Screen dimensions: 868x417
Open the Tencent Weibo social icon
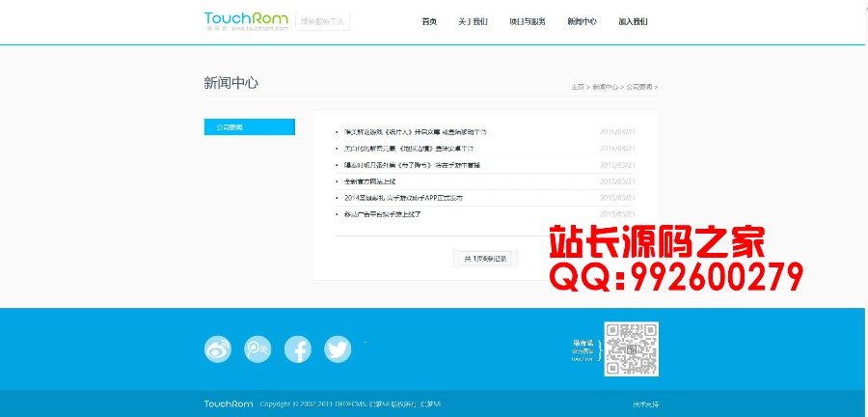coord(258,349)
